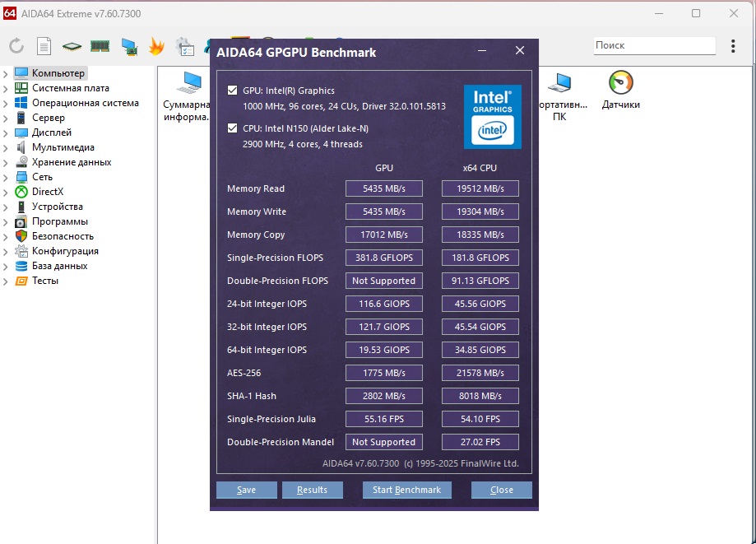The width and height of the screenshot is (756, 544).
Task: Select Системная плата in the tree
Action: [x=71, y=88]
